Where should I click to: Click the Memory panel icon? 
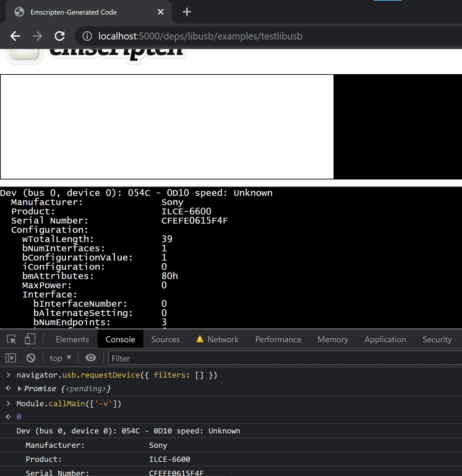coord(332,339)
